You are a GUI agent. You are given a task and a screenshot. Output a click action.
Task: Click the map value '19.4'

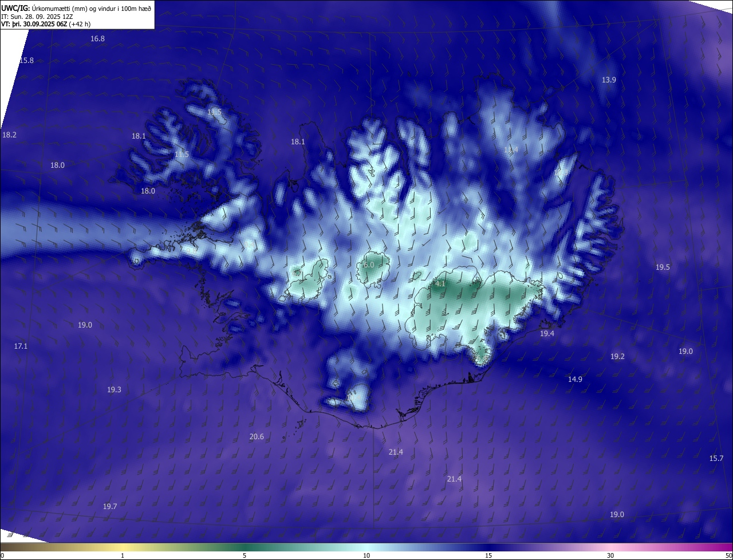(x=547, y=334)
